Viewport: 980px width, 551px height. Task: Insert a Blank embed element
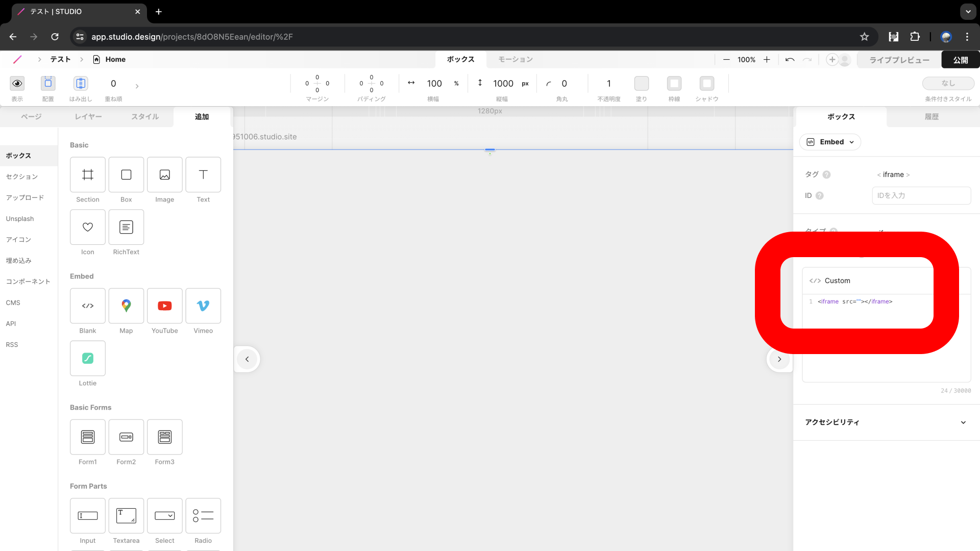88,306
